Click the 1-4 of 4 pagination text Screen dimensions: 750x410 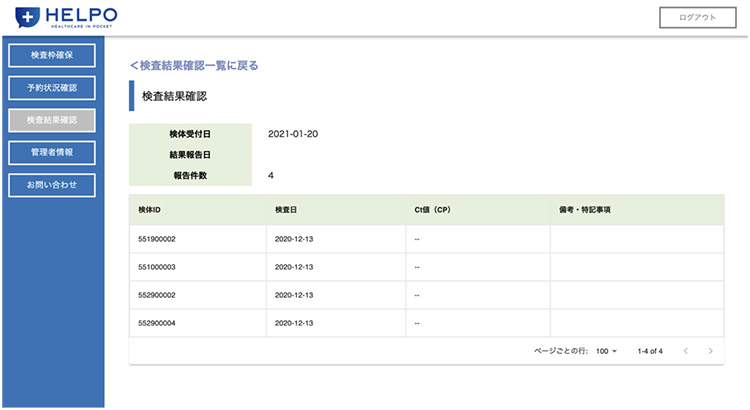(x=650, y=351)
